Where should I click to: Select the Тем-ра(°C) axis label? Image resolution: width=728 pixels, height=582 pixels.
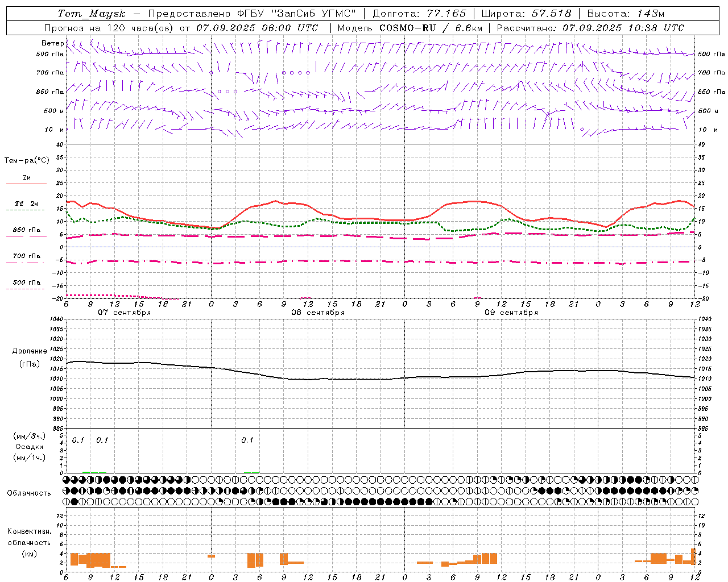click(27, 161)
